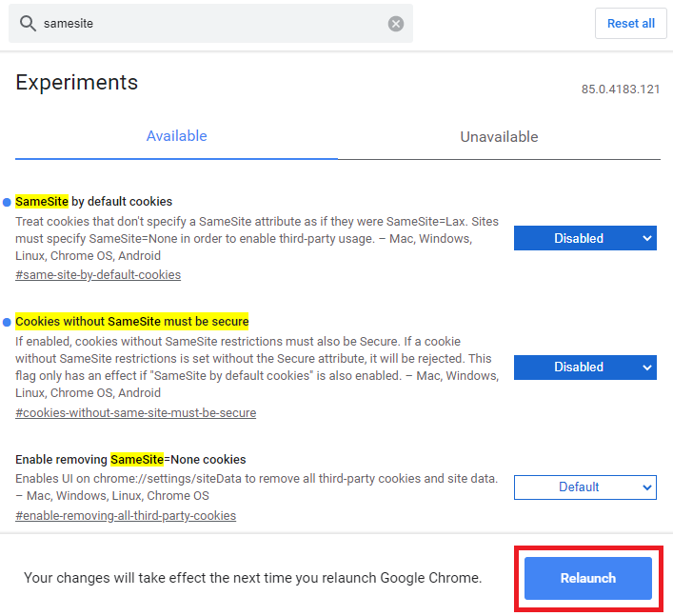Click the Reset all button
The width and height of the screenshot is (673, 616).
(x=630, y=23)
